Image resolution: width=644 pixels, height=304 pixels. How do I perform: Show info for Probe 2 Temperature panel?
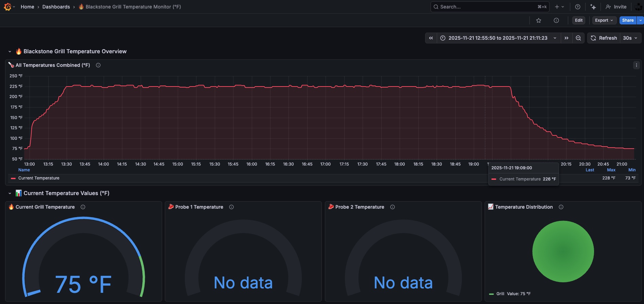(x=393, y=207)
